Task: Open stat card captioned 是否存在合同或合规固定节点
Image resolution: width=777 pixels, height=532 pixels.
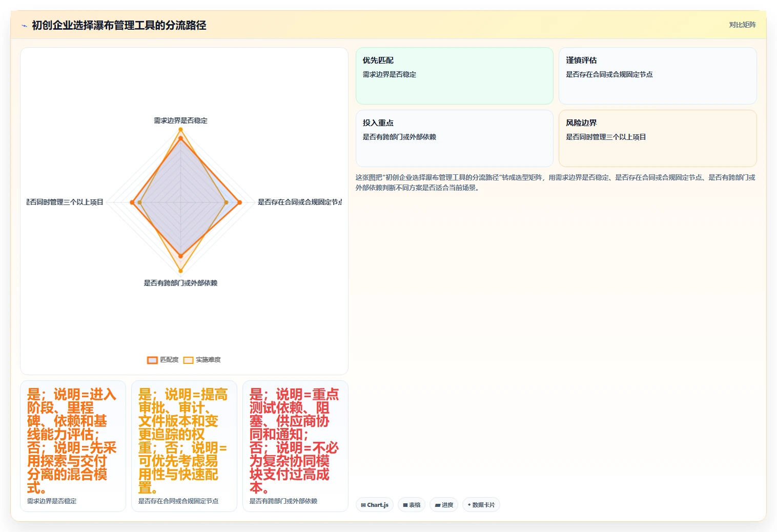Action: pos(184,446)
